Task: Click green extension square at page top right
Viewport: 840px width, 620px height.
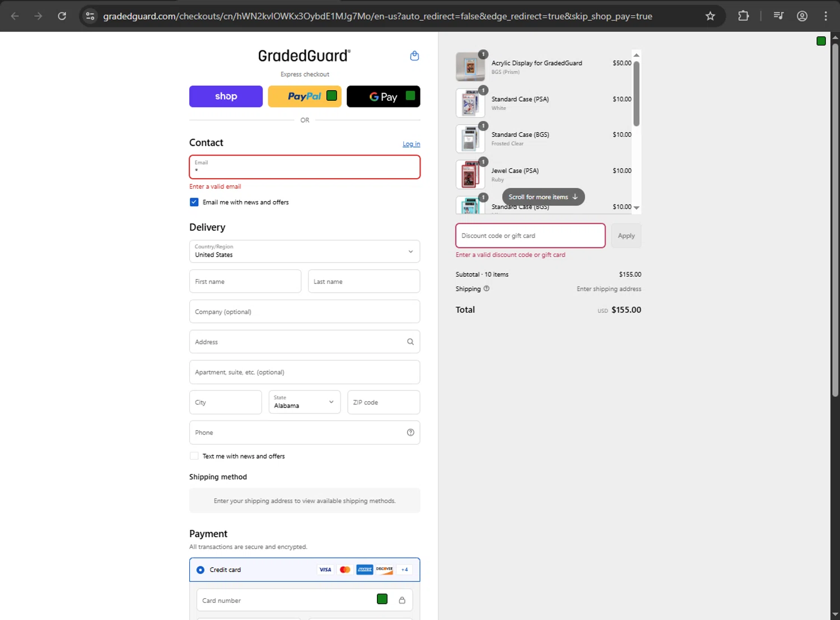Action: (x=821, y=41)
